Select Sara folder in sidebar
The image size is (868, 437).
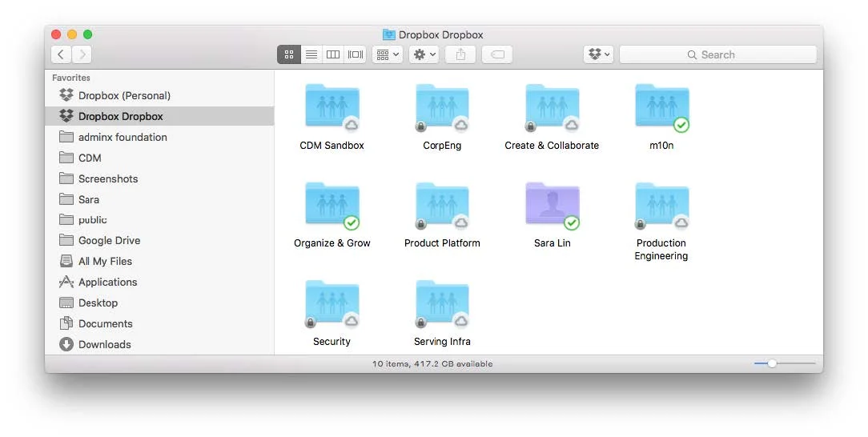[159, 199]
